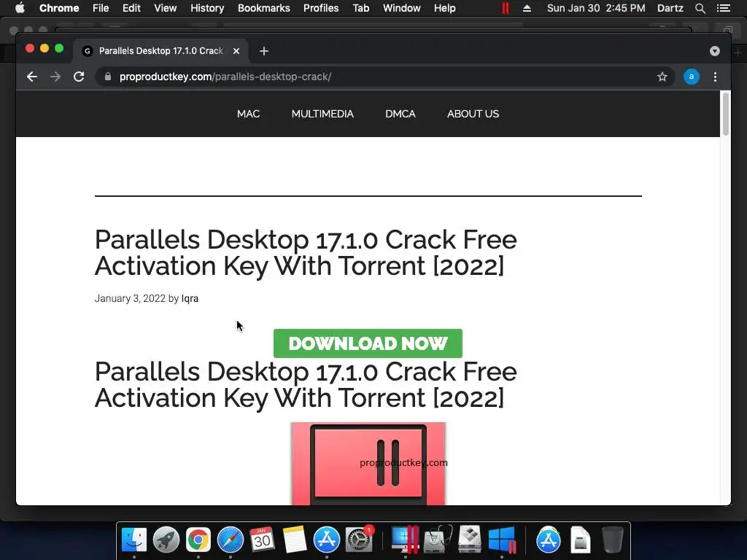This screenshot has width=747, height=560.
Task: Open the DMCA page link
Action: tap(400, 114)
